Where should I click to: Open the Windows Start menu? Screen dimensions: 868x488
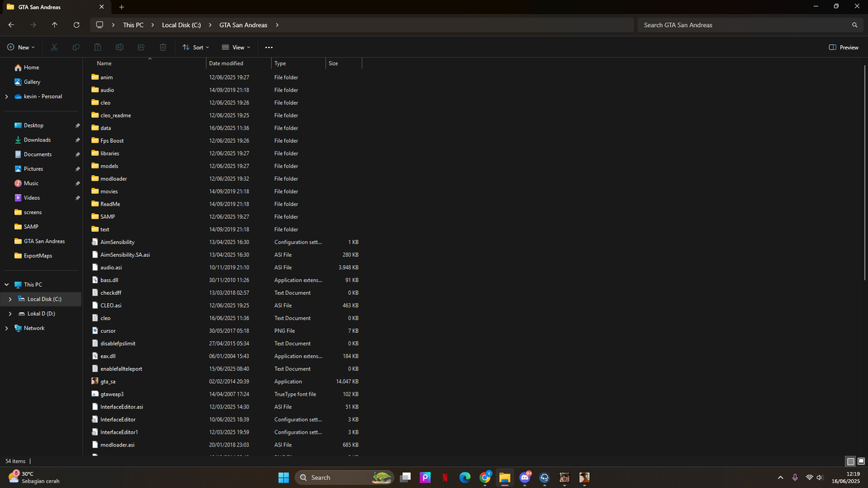coord(283,477)
